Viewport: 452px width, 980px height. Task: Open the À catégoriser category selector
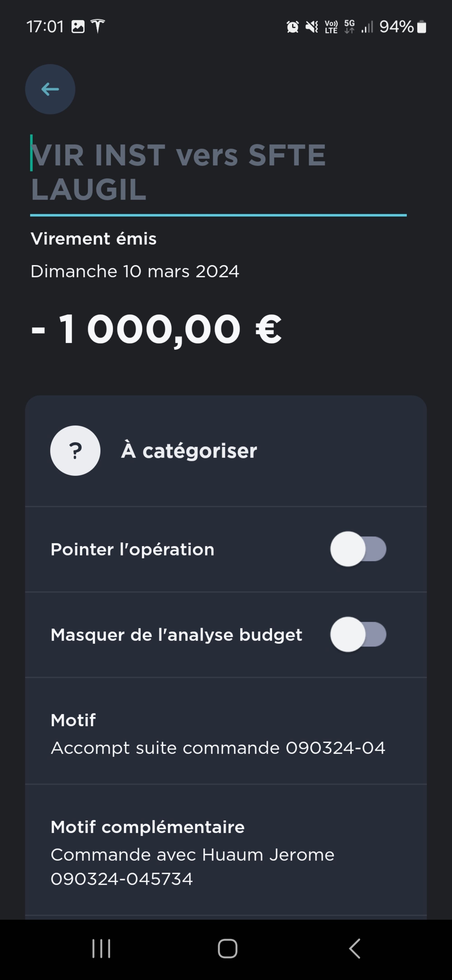point(189,451)
